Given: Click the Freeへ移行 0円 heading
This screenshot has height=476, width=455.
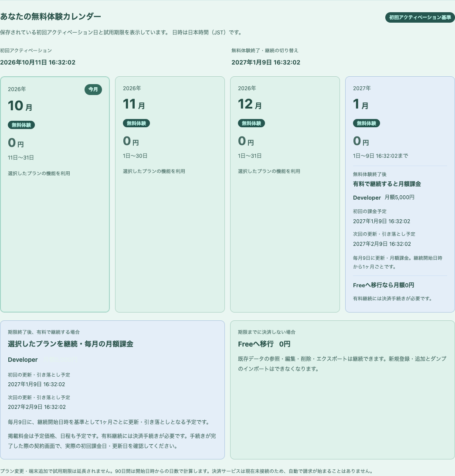Looking at the screenshot, I should [264, 344].
